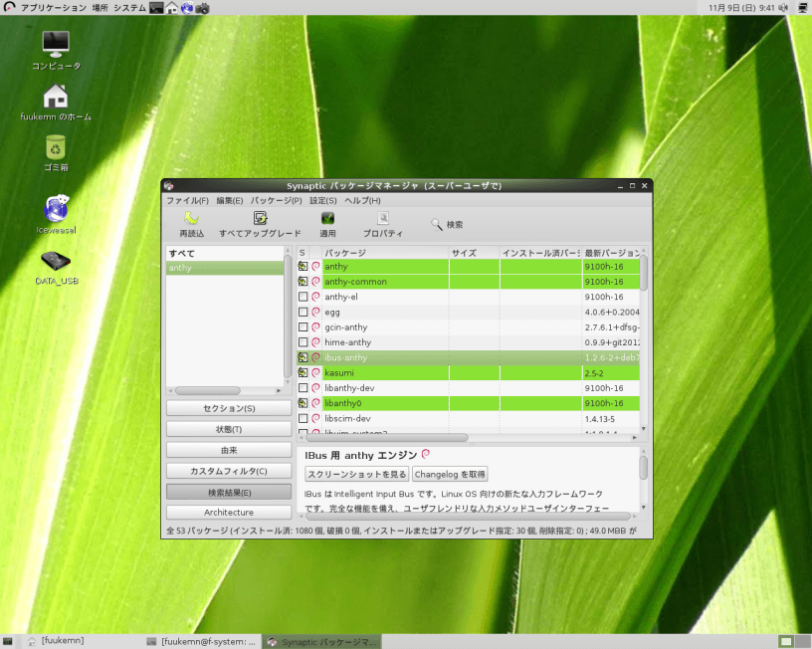The image size is (812, 649).
Task: Click the volume speaker icon in top panel
Action: 783,8
